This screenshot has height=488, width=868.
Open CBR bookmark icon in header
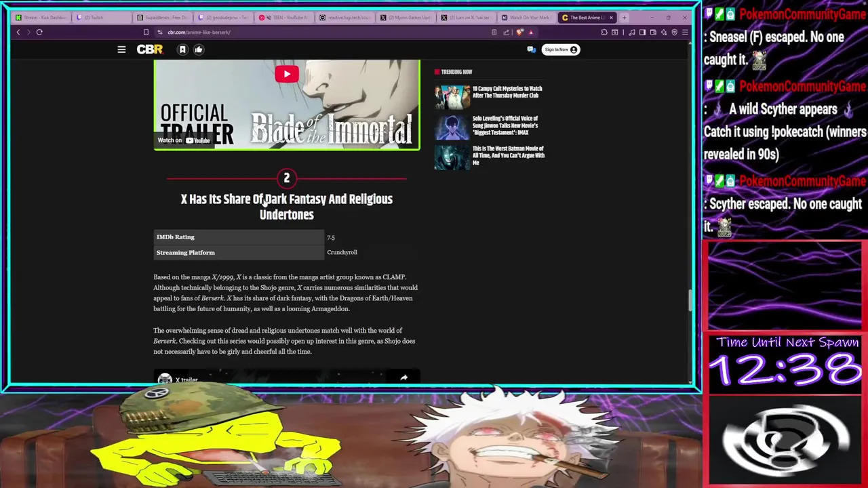pyautogui.click(x=182, y=49)
